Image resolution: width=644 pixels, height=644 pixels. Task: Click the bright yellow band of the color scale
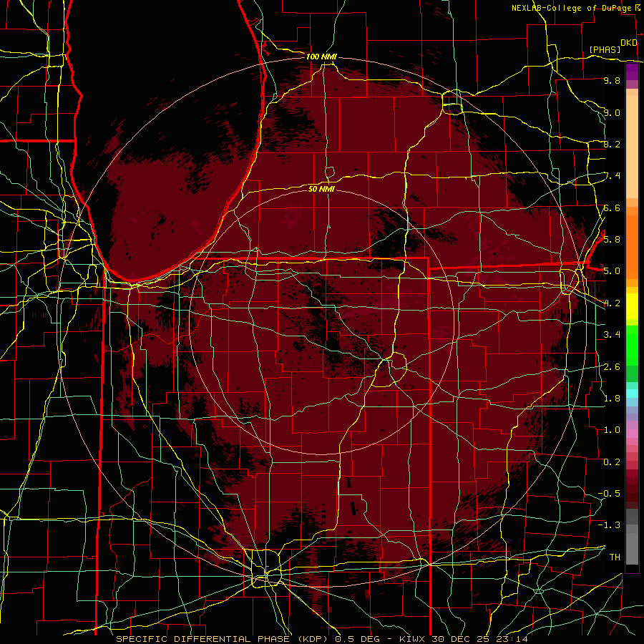pos(632,306)
